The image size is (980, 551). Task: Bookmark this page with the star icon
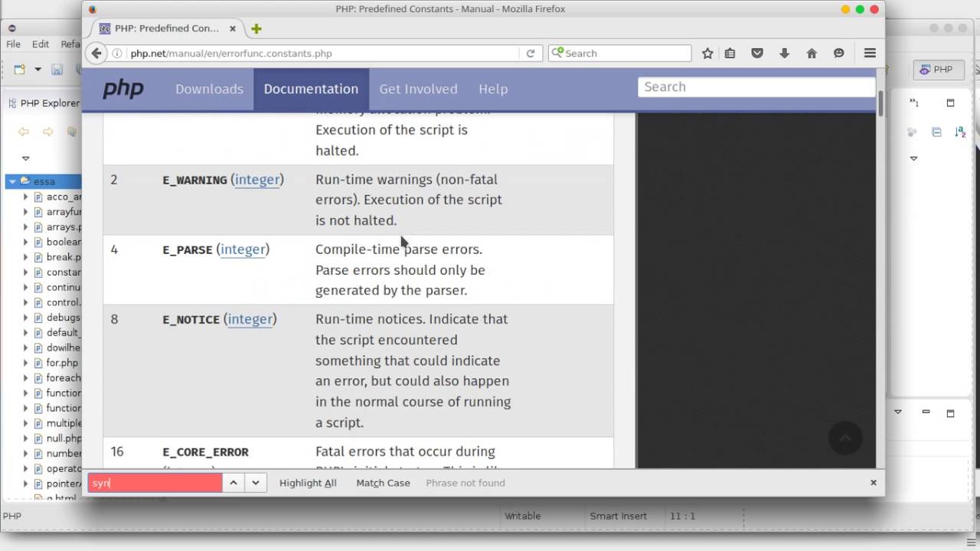[707, 54]
